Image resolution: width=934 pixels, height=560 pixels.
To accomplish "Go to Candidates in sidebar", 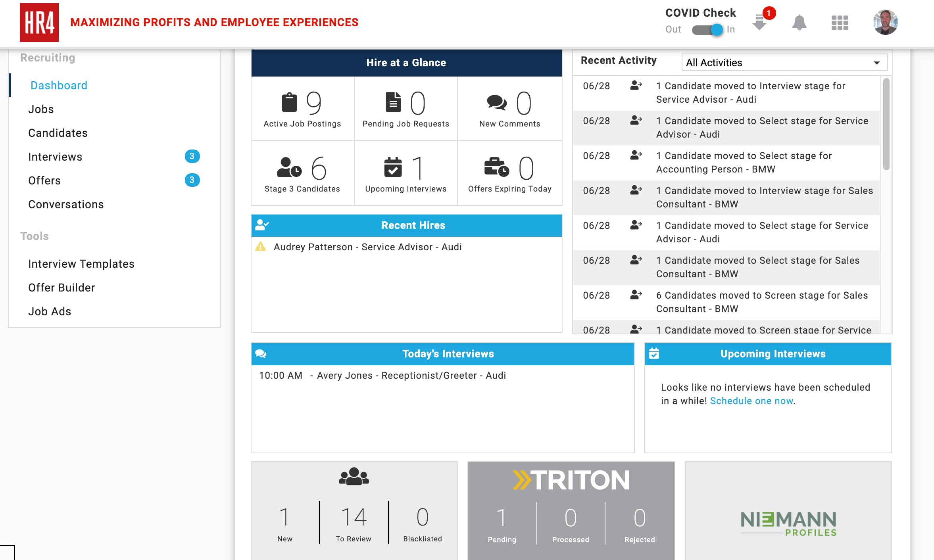I will pos(58,133).
